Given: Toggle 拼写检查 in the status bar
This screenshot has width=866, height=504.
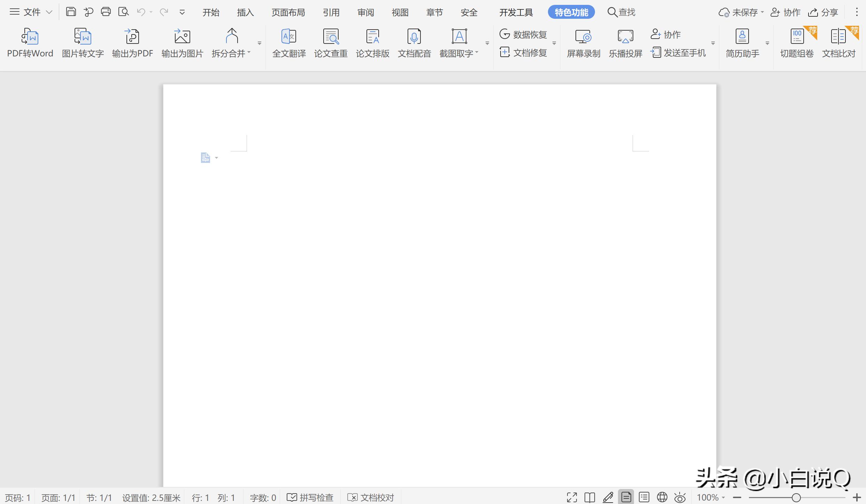Looking at the screenshot, I should pyautogui.click(x=310, y=497).
